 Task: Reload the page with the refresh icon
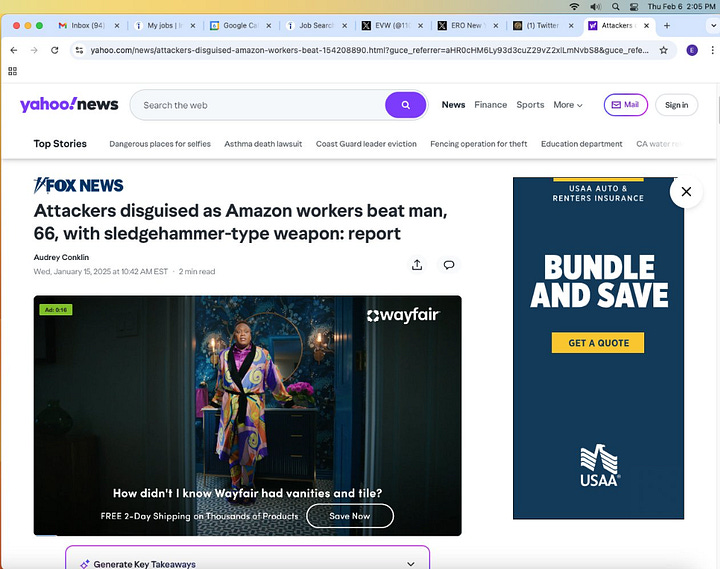[x=55, y=50]
